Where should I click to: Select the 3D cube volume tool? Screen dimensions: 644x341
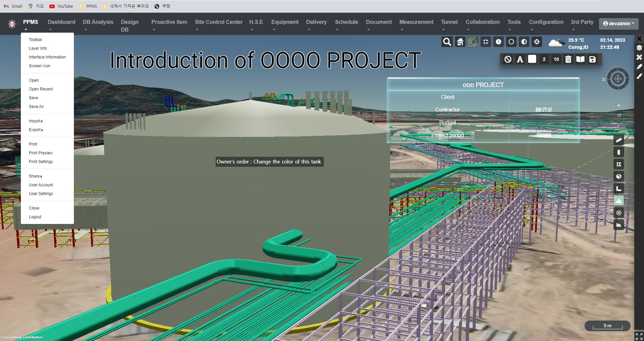(619, 177)
